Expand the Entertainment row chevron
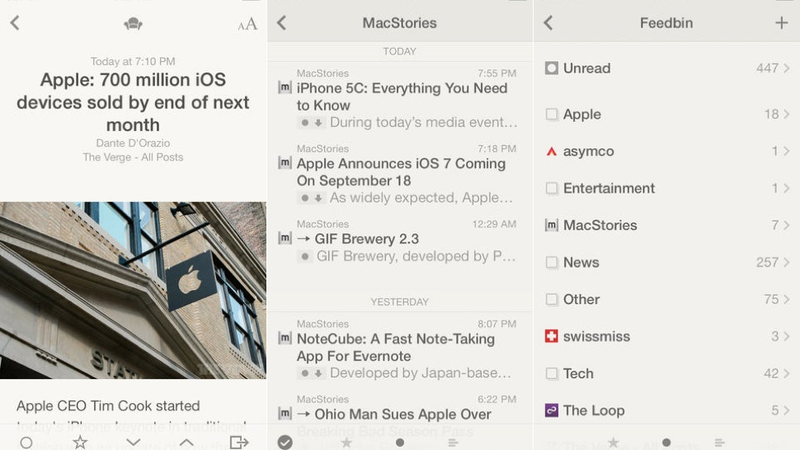This screenshot has height=450, width=800. pyautogui.click(x=786, y=188)
